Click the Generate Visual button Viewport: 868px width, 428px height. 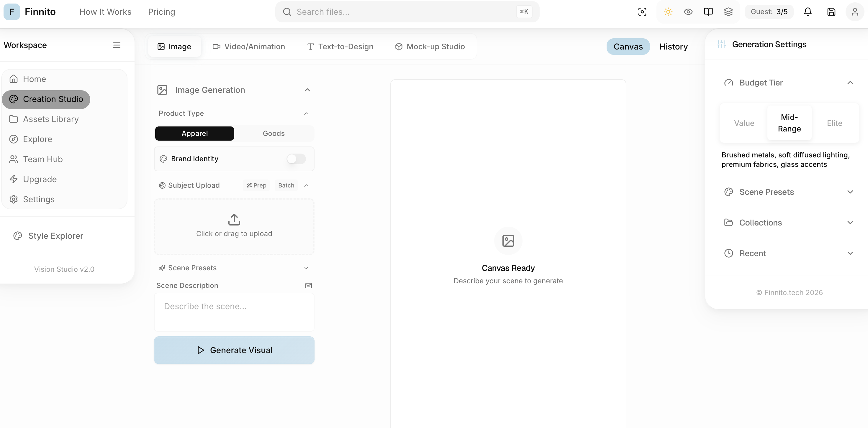tap(234, 350)
